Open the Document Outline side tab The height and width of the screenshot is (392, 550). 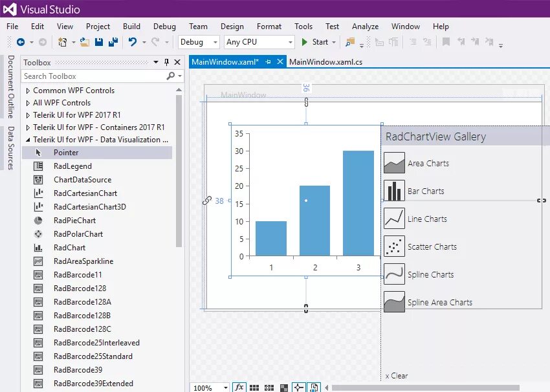(11, 87)
